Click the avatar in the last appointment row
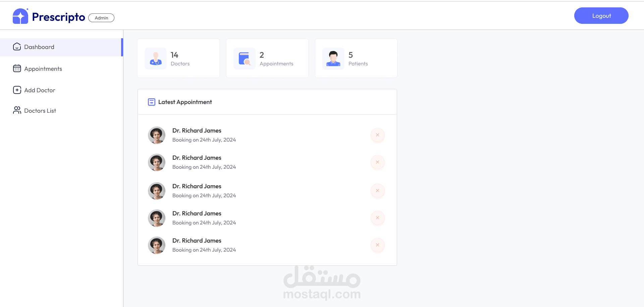 pyautogui.click(x=157, y=245)
